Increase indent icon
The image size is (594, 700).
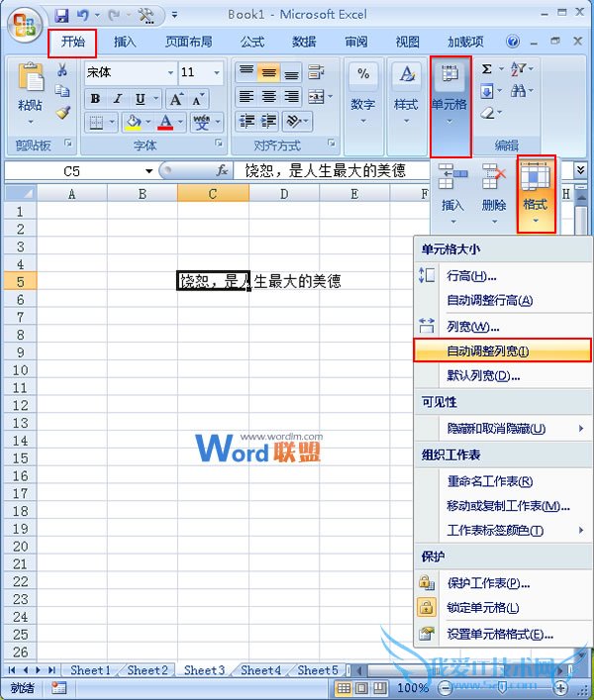coord(268,121)
